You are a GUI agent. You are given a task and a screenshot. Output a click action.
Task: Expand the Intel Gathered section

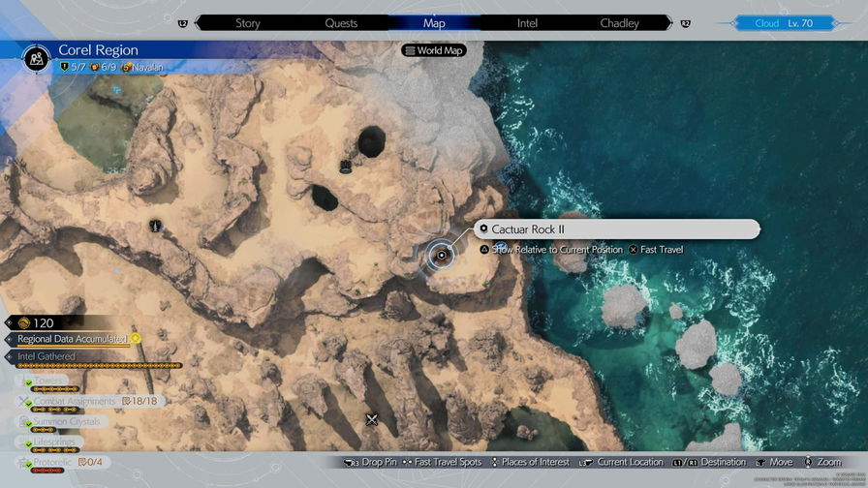[46, 356]
